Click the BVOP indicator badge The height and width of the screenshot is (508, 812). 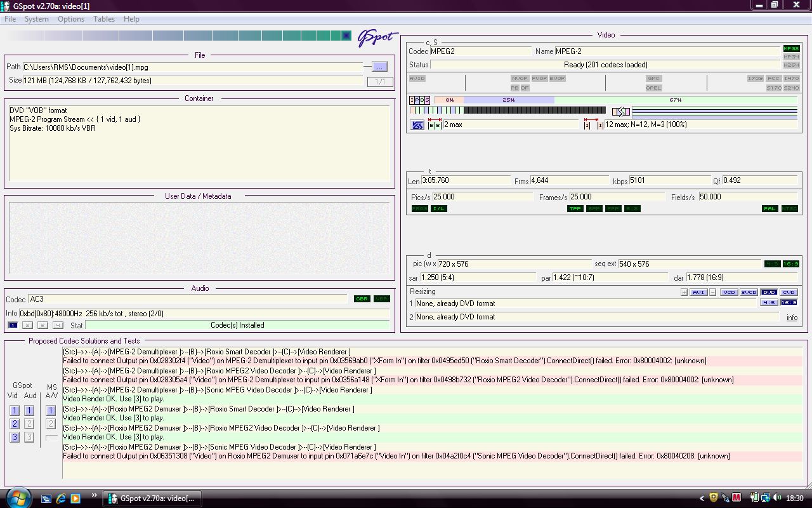pos(558,78)
